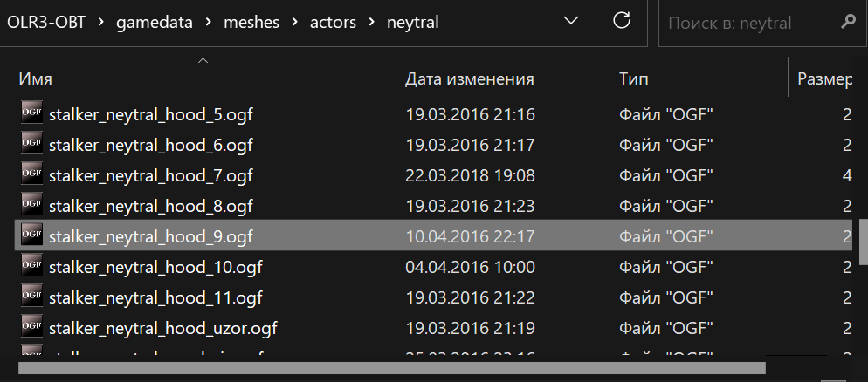Screen dimensions: 868x382
Task: Click OGF icon of stalker_neytral_hood_10.ogf
Action: (x=31, y=266)
